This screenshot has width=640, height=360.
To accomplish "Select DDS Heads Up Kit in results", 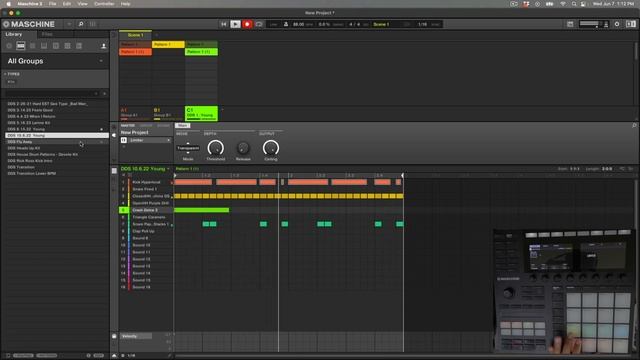I will (56, 148).
